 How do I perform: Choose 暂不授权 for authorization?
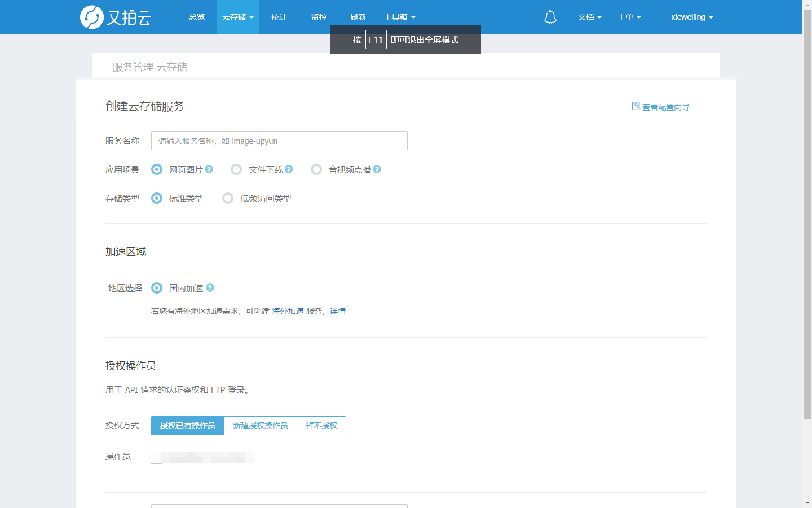pos(321,425)
